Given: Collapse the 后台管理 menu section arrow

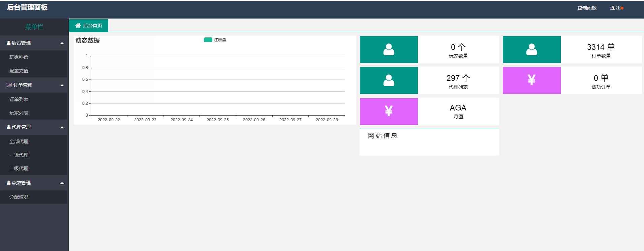Looking at the screenshot, I should (62, 43).
